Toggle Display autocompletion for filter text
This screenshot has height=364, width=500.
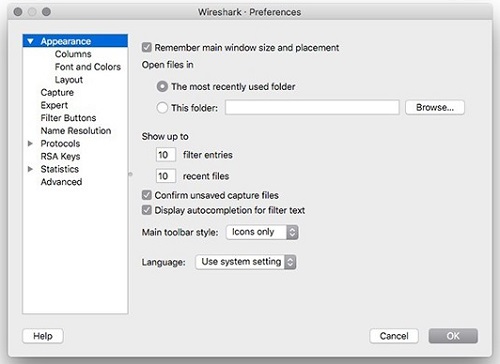point(147,210)
